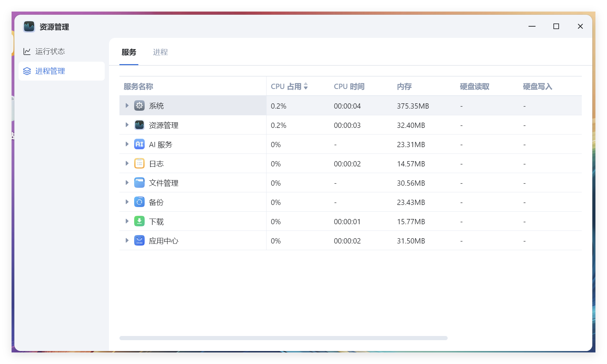
Task: Expand the AI 服务 row
Action: coord(127,144)
